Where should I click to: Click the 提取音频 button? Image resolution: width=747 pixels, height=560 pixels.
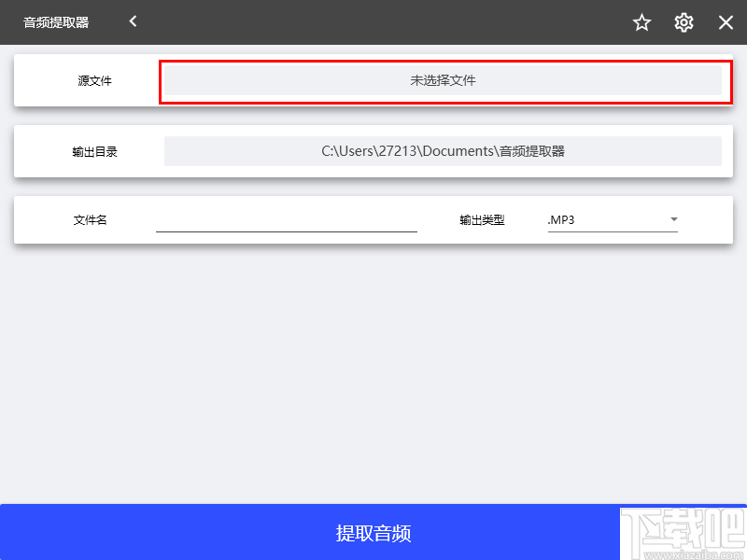pos(373,532)
